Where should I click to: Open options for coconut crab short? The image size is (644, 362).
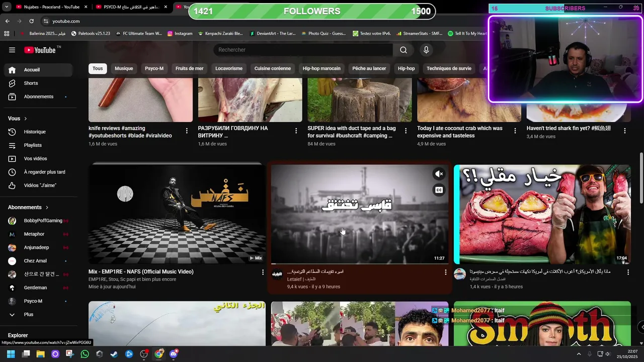coord(515,131)
